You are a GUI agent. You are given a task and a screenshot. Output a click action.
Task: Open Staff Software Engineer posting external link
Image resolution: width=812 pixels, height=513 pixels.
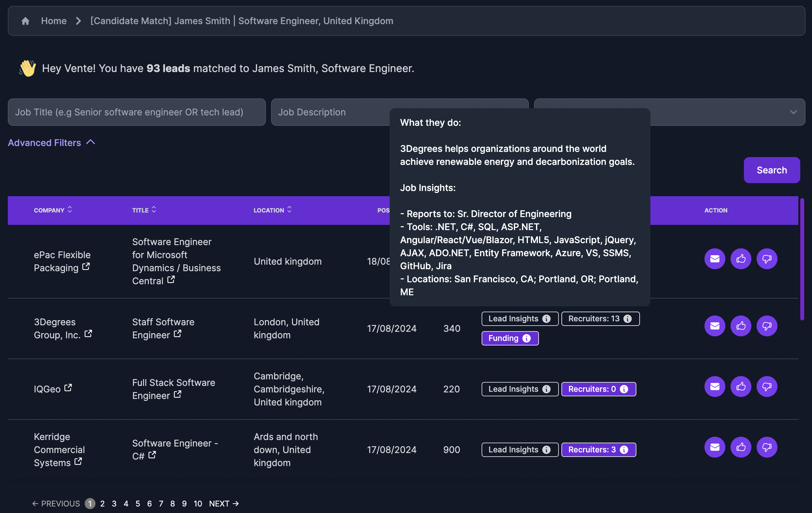[178, 334]
